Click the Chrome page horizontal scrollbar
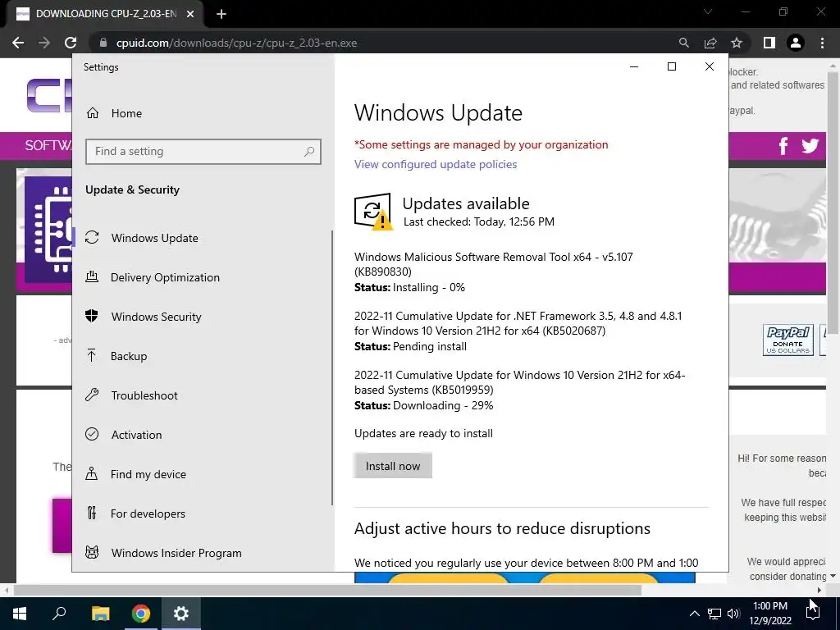This screenshot has width=840, height=630. click(x=328, y=591)
